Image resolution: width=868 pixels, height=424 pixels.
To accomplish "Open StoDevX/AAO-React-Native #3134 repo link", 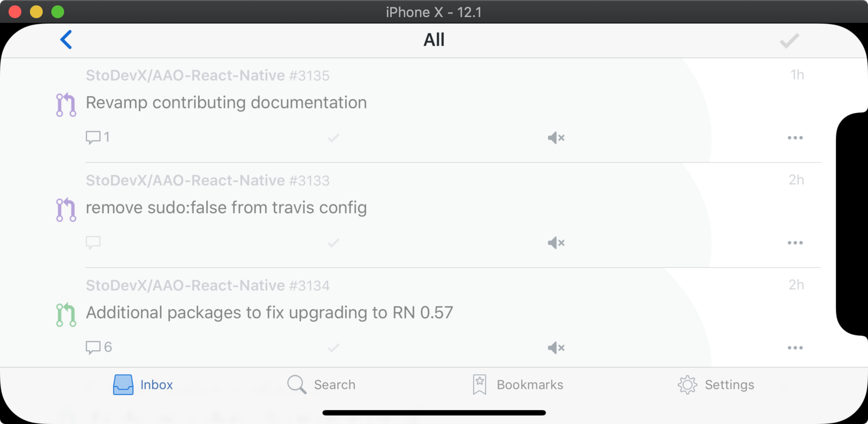I will pos(207,286).
